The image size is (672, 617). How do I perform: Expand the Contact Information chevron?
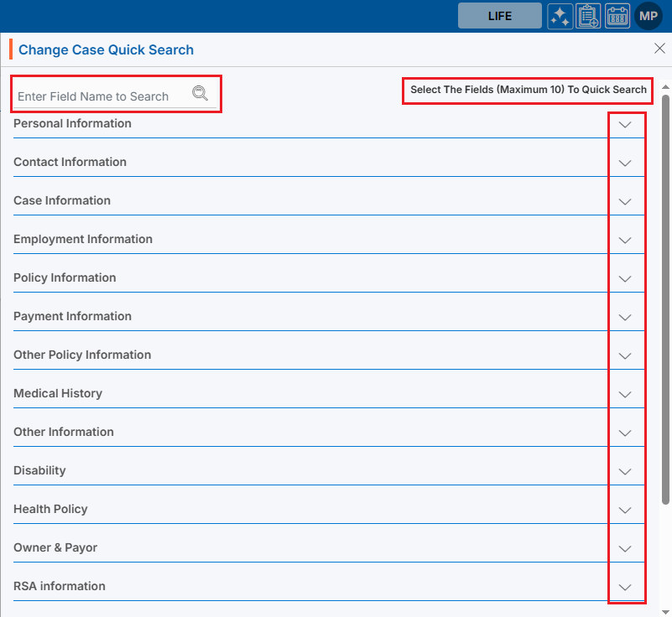click(624, 163)
